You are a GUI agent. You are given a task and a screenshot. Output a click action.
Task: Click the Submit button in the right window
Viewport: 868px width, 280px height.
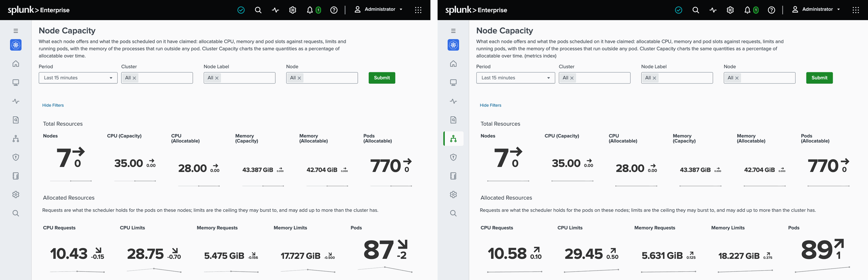819,78
